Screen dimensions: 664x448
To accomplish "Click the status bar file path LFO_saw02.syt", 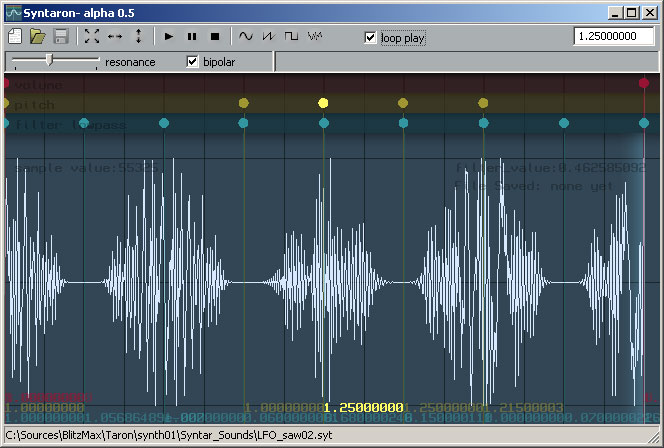I will pos(169,435).
